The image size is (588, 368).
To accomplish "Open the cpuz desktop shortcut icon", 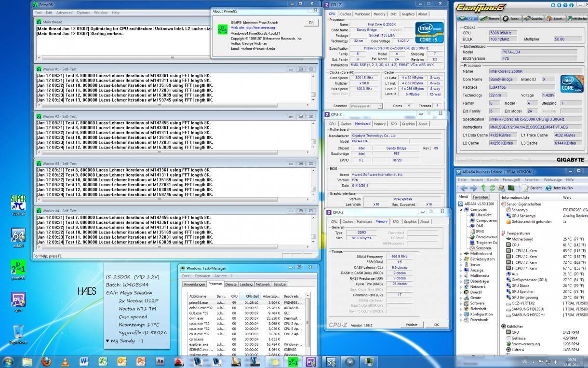I will point(18,301).
